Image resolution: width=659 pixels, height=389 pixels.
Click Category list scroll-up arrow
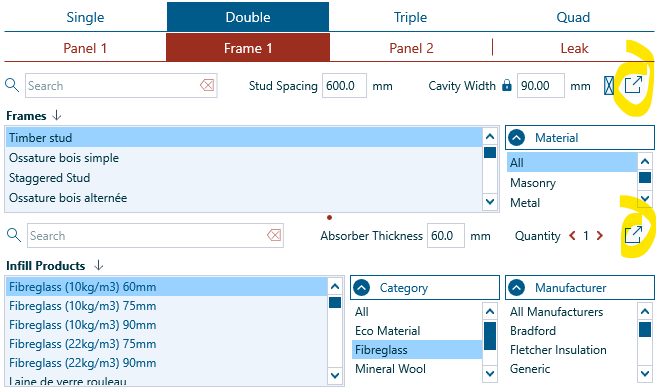pos(490,311)
